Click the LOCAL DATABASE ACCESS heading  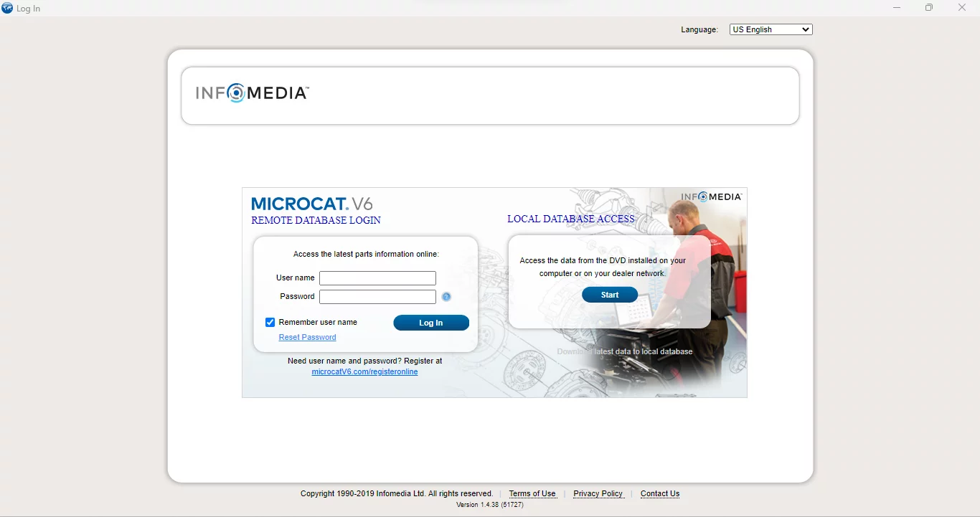pyautogui.click(x=570, y=218)
